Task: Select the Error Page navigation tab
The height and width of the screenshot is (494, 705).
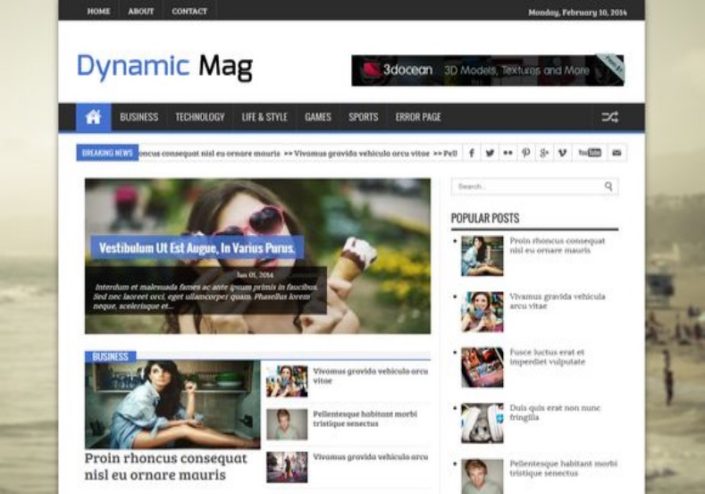Action: coord(418,117)
